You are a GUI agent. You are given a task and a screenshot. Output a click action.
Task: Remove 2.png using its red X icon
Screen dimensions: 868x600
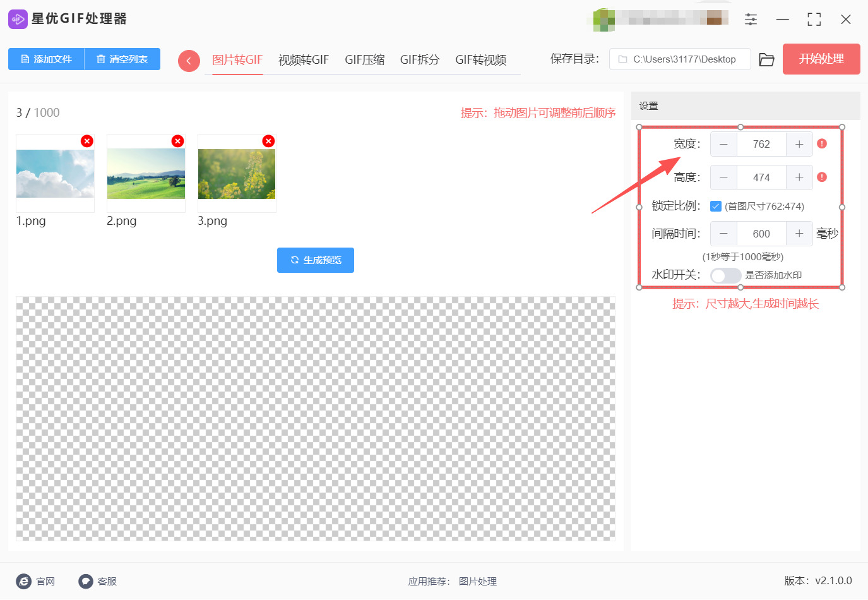pos(178,141)
